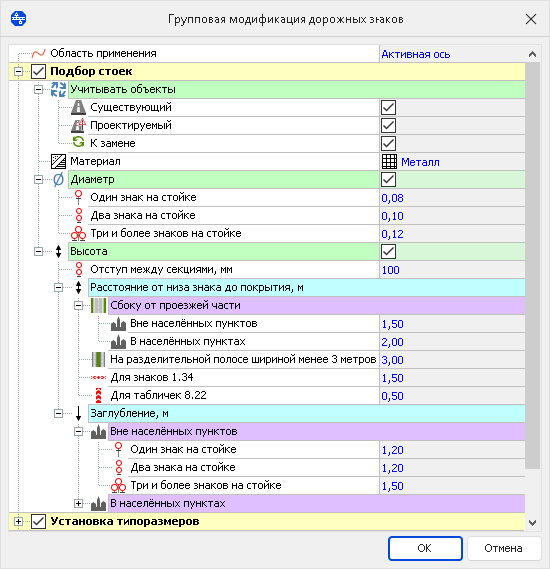550x569 pixels.
Task: Click the Отмена button
Action: [504, 548]
